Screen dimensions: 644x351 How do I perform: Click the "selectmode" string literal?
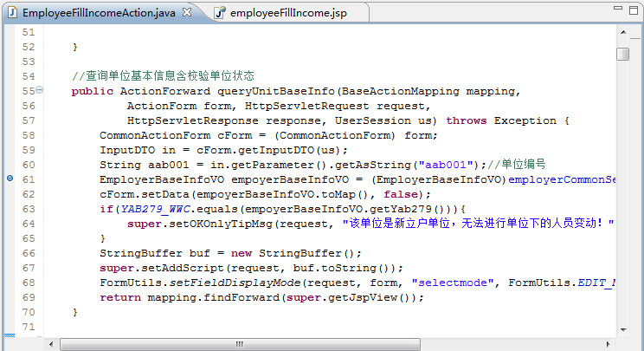(455, 283)
